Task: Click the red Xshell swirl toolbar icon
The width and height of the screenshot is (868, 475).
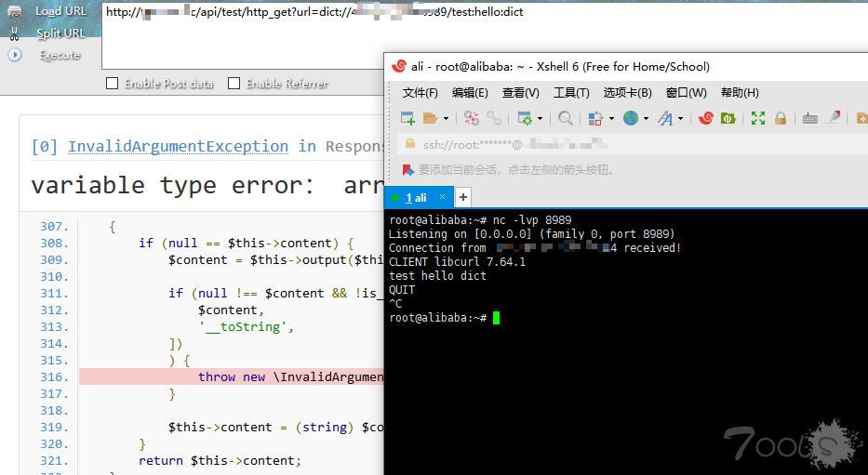Action: (706, 118)
